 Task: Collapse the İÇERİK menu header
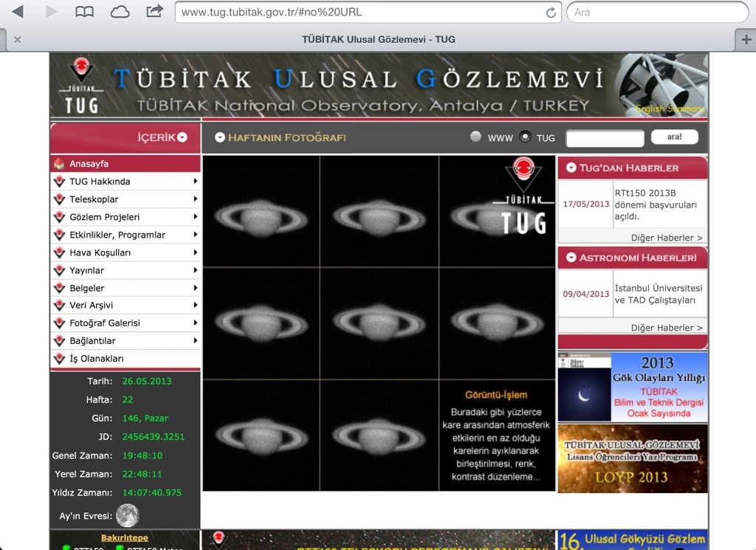[182, 137]
